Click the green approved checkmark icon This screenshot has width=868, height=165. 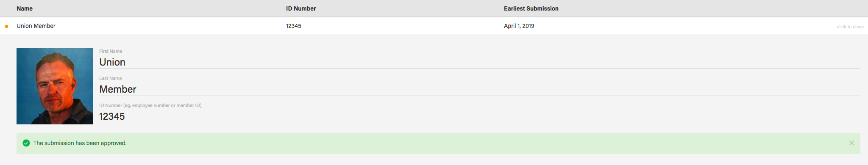(x=26, y=143)
